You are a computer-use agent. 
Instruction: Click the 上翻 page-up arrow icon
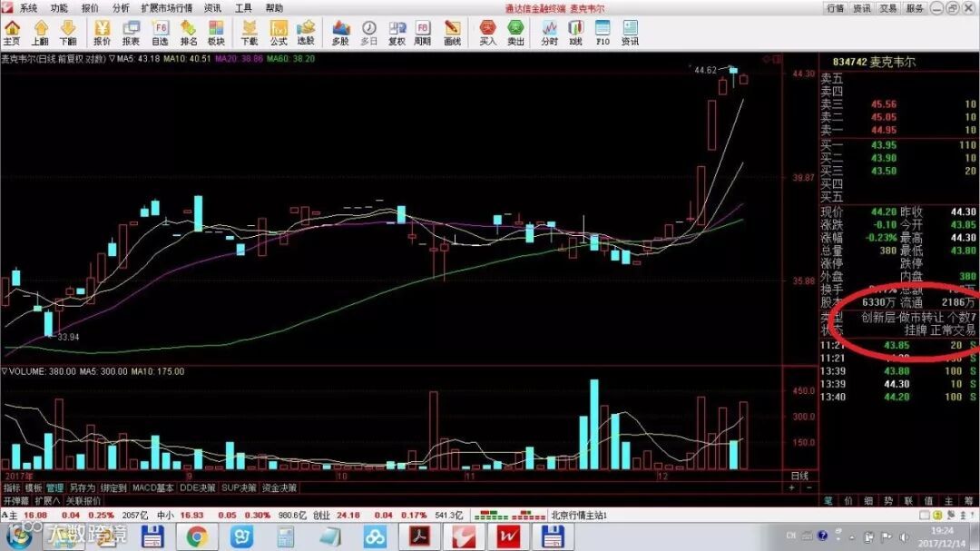(x=40, y=33)
